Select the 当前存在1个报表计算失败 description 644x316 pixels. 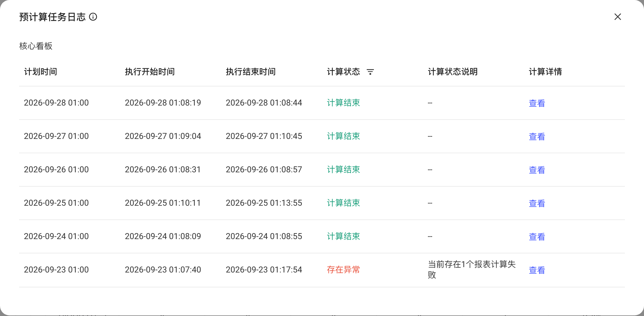[x=472, y=269]
